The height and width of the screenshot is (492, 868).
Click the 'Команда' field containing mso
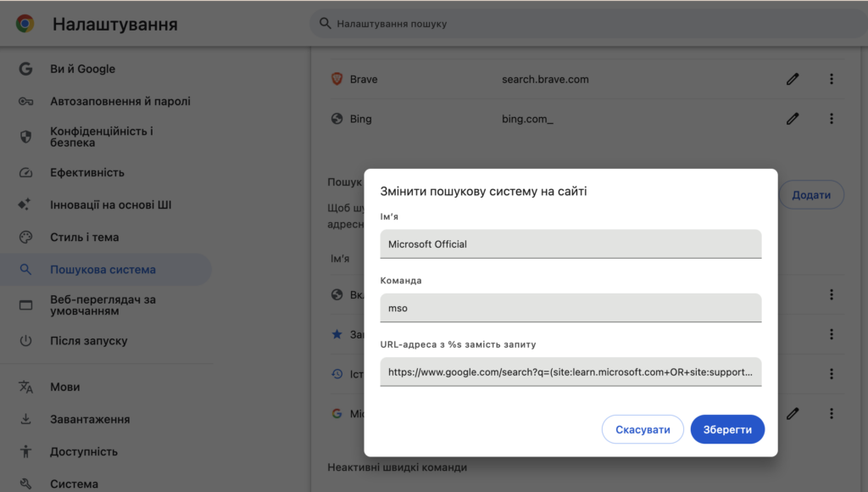[x=570, y=308]
